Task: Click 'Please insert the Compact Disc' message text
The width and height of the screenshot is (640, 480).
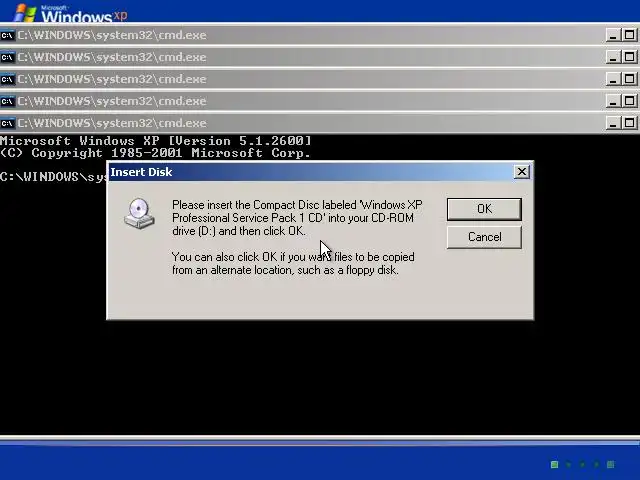Action: [297, 218]
